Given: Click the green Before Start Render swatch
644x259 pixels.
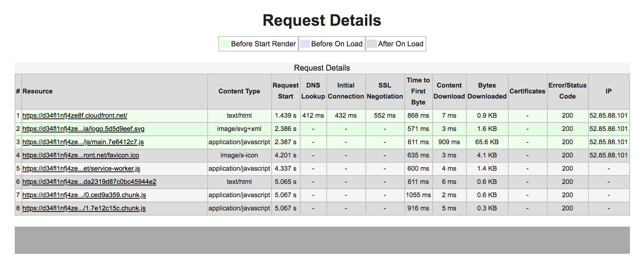Looking at the screenshot, I should point(225,44).
